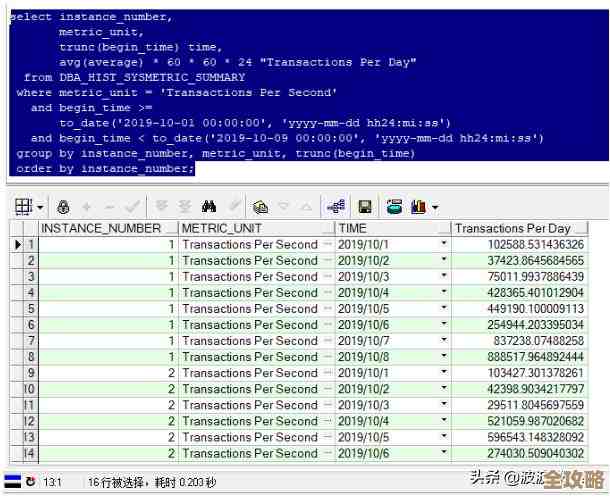Click the grey upward triangle icon
The height and width of the screenshot is (498, 610).
307,207
